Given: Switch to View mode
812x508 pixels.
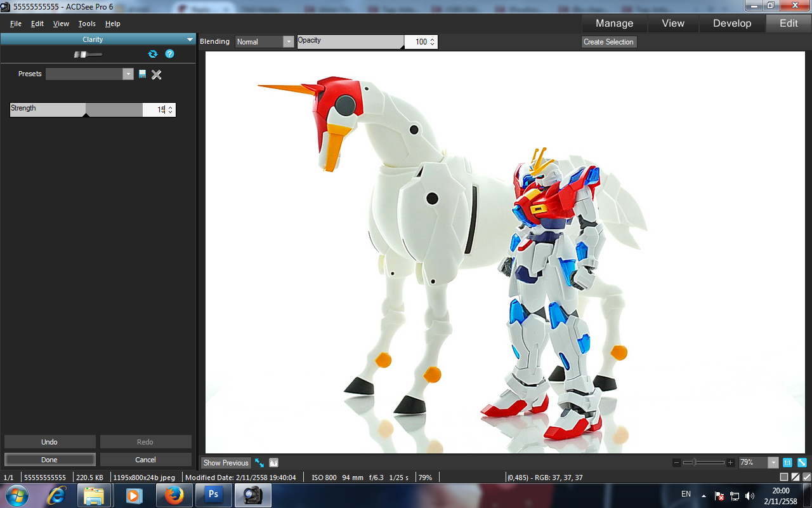Looking at the screenshot, I should pos(673,23).
